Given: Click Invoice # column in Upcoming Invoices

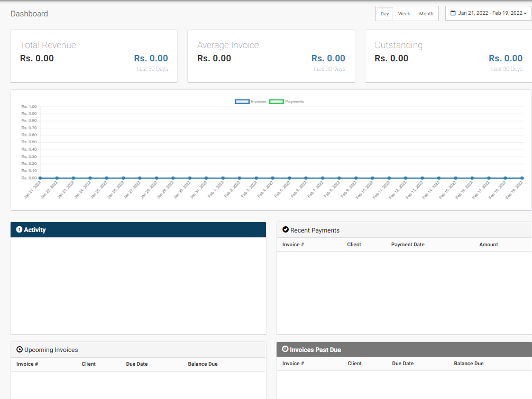Looking at the screenshot, I should tap(27, 364).
